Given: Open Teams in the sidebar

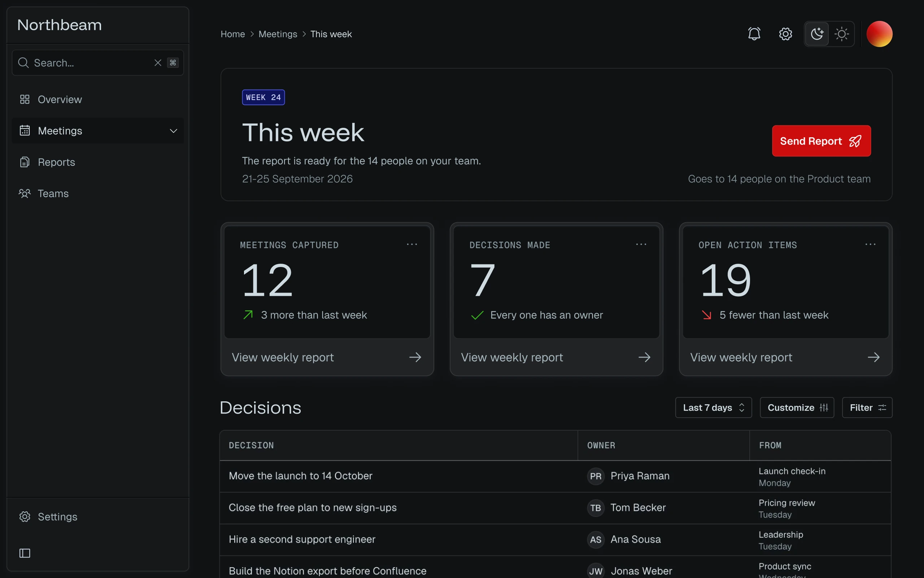Looking at the screenshot, I should pyautogui.click(x=98, y=193).
